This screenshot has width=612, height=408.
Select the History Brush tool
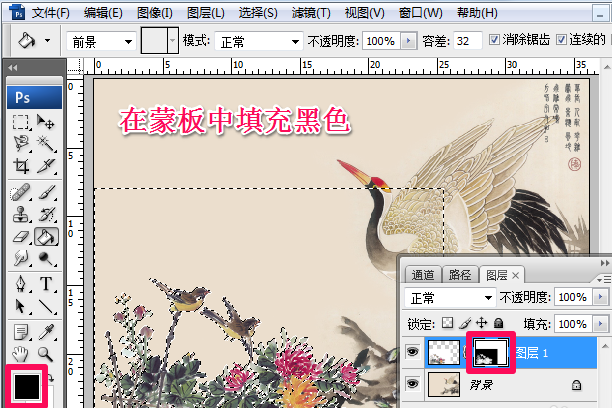point(46,214)
